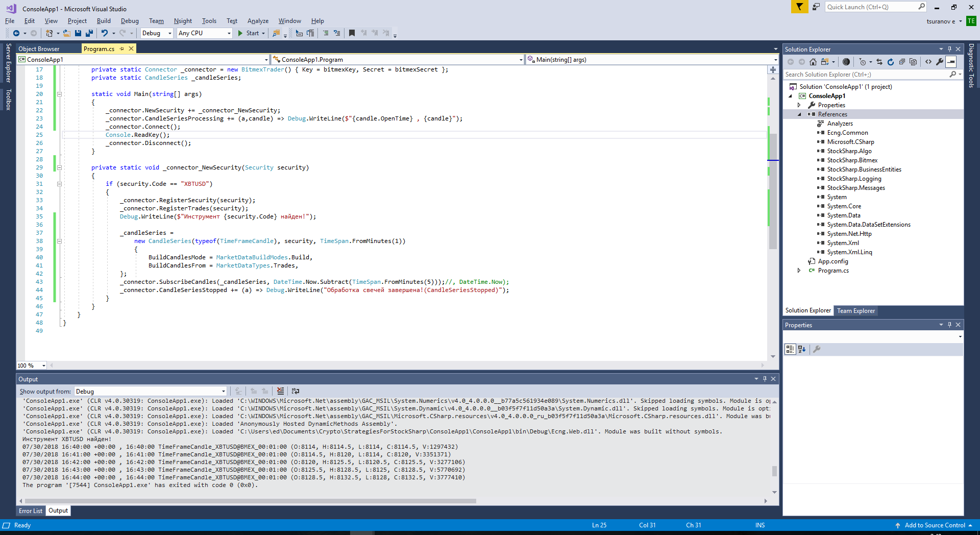
Task: Click the Output window horizontal scrollbar
Action: click(x=250, y=501)
